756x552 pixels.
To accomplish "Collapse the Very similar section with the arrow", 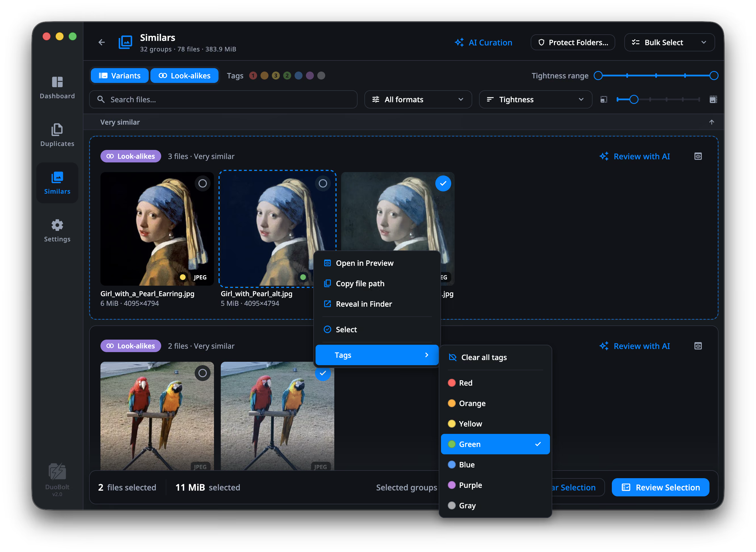I will click(711, 122).
